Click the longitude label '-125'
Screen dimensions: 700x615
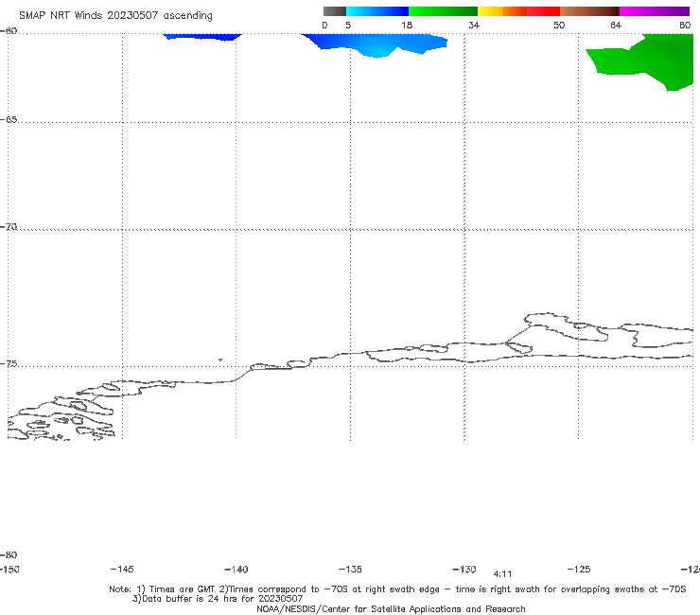click(x=579, y=569)
